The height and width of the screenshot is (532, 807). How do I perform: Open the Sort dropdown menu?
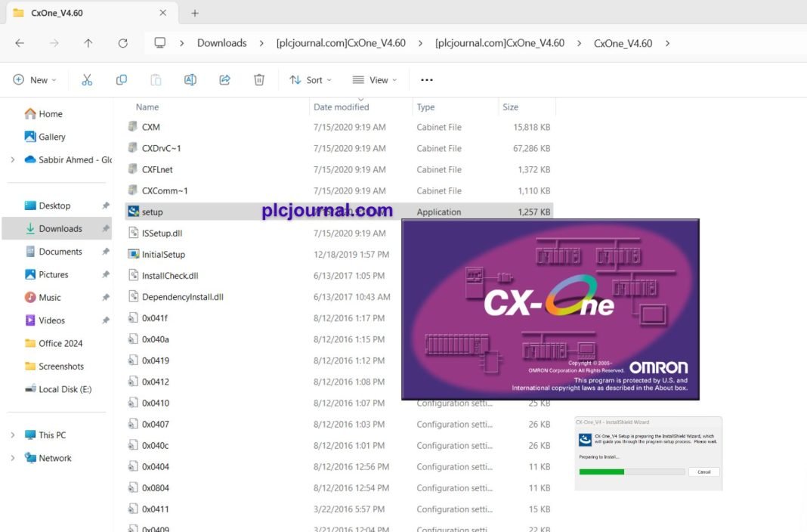[311, 79]
